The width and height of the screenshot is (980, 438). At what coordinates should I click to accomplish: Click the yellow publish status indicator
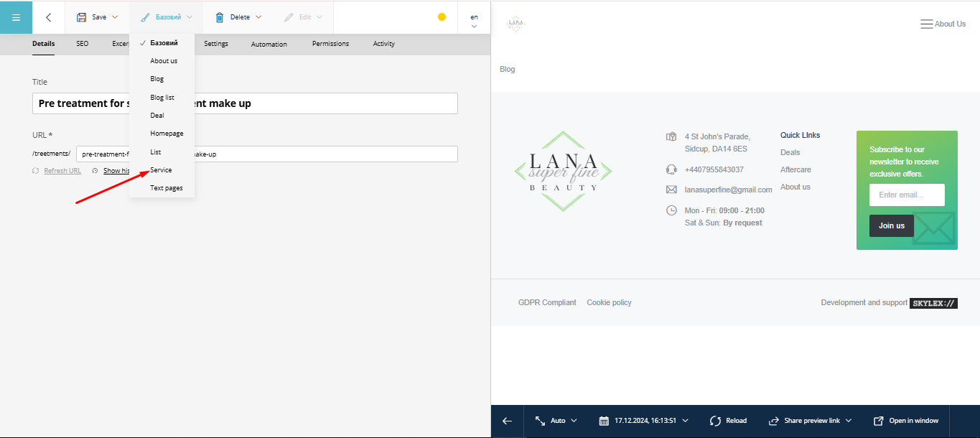click(x=442, y=17)
